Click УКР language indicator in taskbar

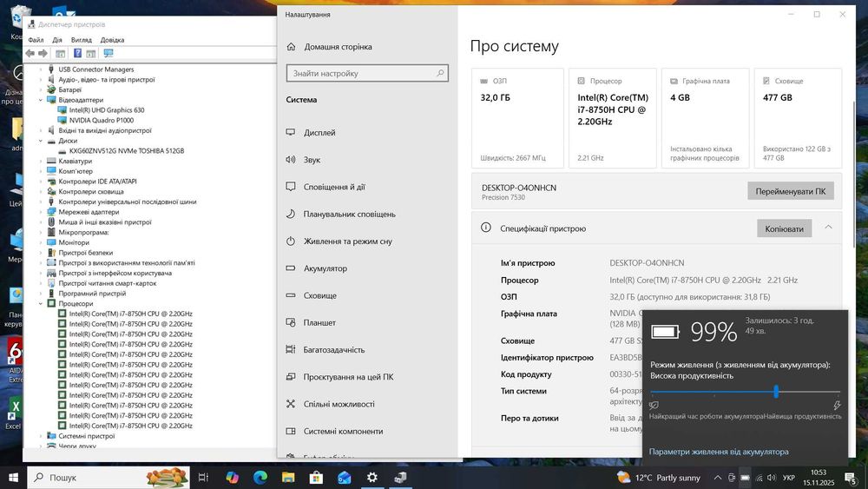click(x=789, y=478)
